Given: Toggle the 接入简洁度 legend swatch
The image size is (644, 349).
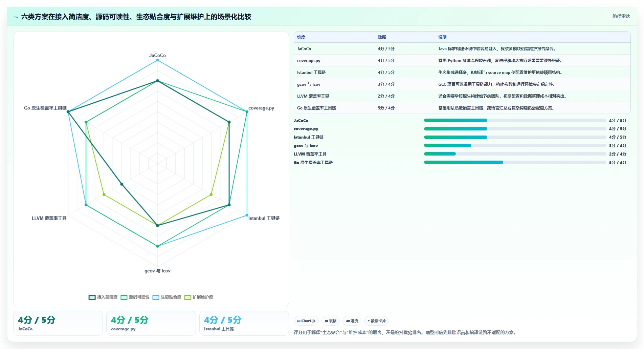Looking at the screenshot, I should (92, 297).
